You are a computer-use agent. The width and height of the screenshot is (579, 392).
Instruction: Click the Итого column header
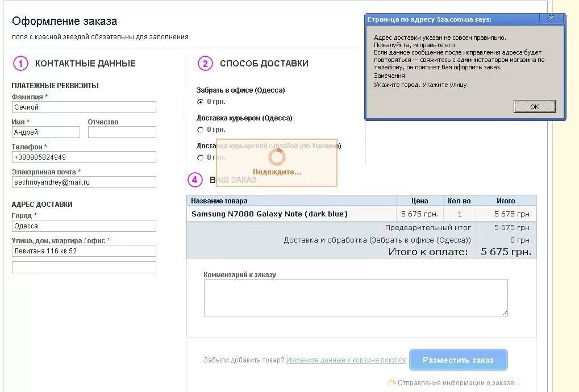coord(506,201)
